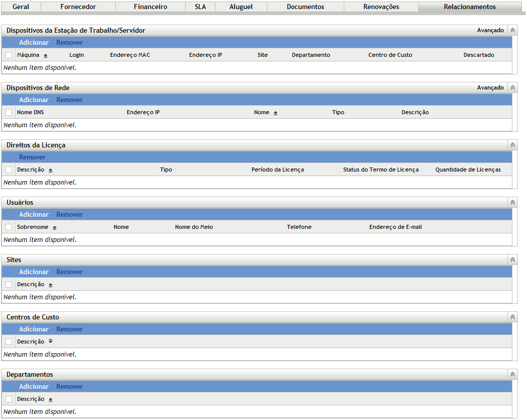Screen dimensions: 527x420
Task: Collapse the Departamentos panel
Action: click(x=512, y=374)
